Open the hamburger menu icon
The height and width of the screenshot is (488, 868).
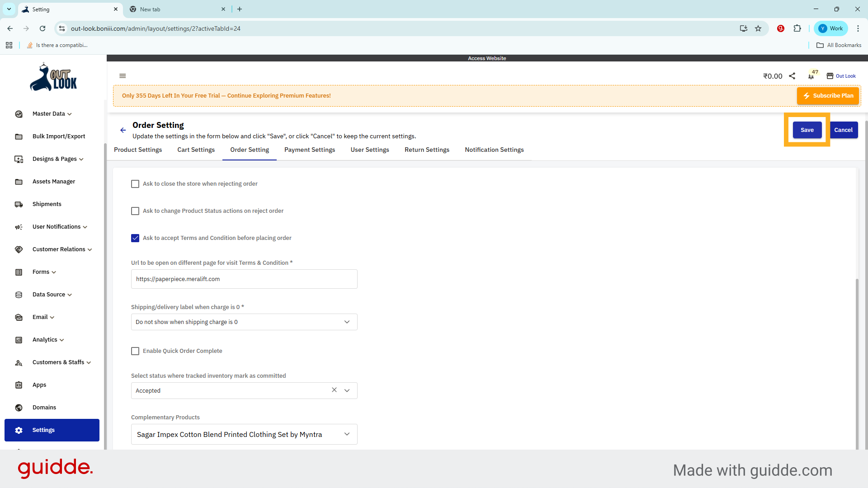point(123,76)
